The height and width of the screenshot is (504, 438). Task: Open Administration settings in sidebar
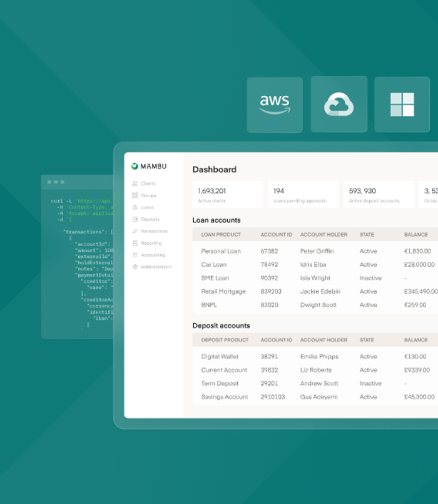[x=152, y=267]
